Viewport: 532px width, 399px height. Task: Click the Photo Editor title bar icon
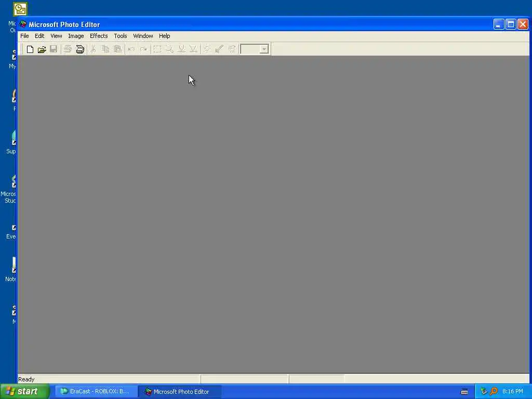(x=23, y=24)
